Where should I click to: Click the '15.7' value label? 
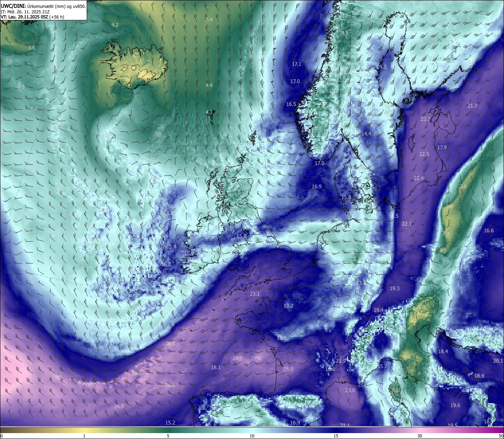(x=382, y=366)
